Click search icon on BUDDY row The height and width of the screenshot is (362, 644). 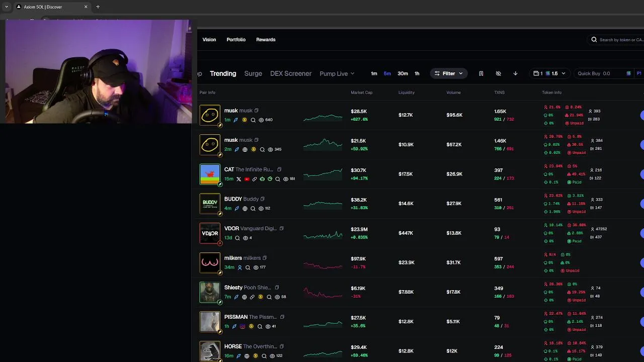pos(253,208)
